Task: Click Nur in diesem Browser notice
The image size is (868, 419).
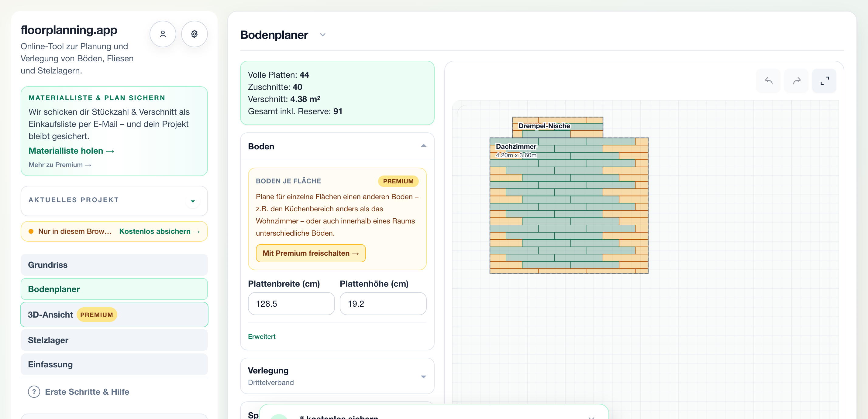Action: pos(75,231)
